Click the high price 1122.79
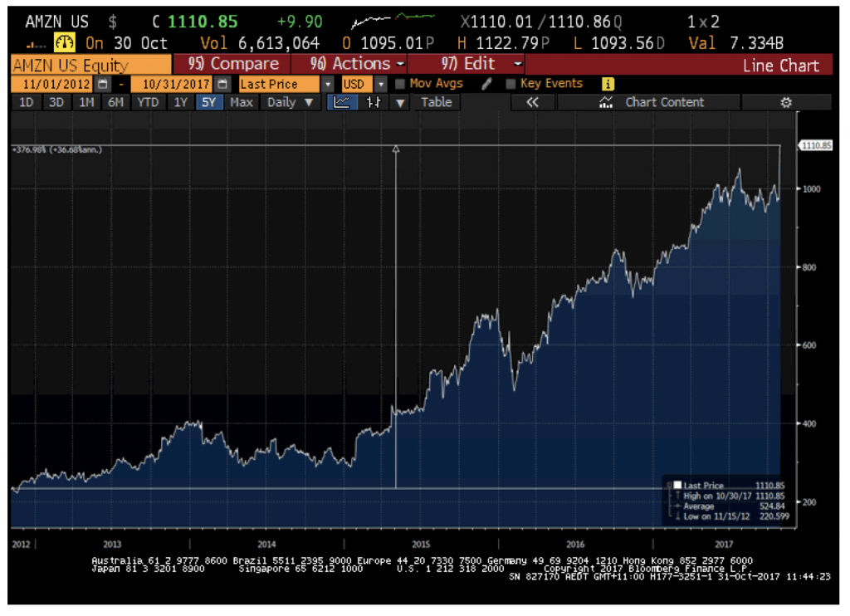 click(x=507, y=43)
